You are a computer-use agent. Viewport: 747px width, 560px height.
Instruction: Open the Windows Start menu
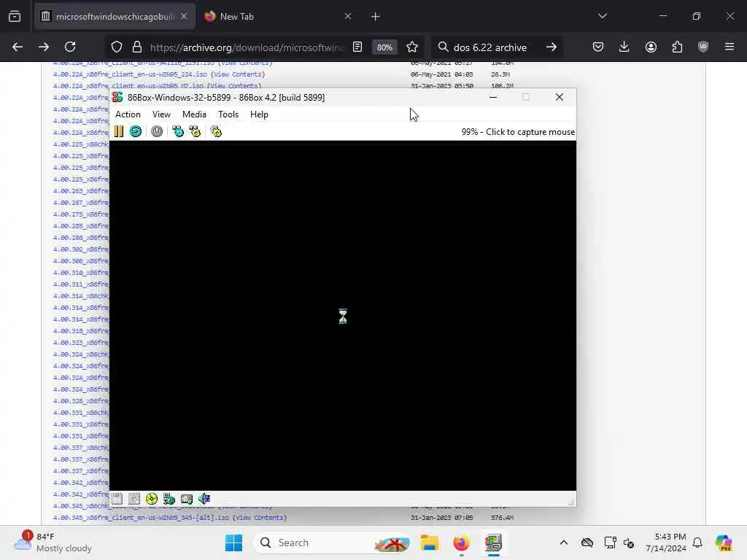tap(233, 542)
